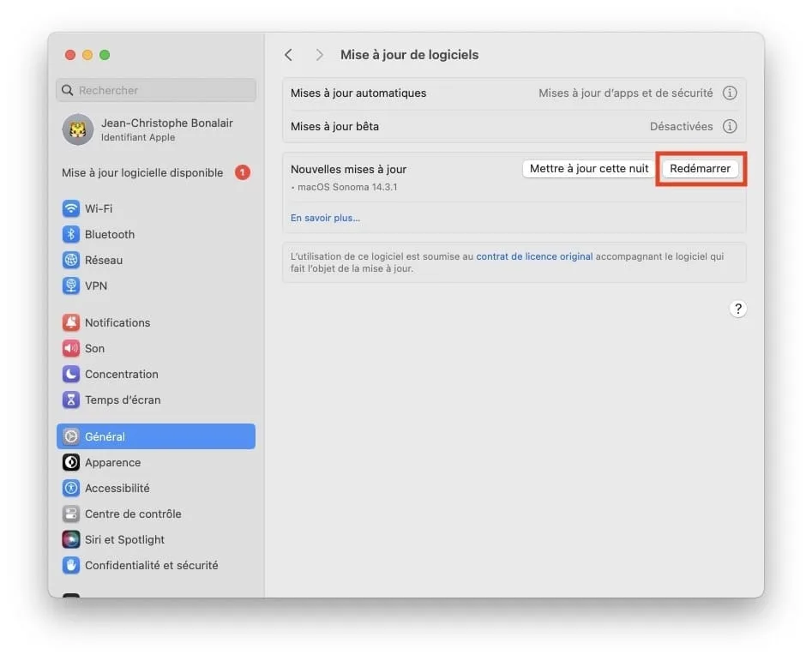Open the Wi-Fi settings icon

(71, 208)
